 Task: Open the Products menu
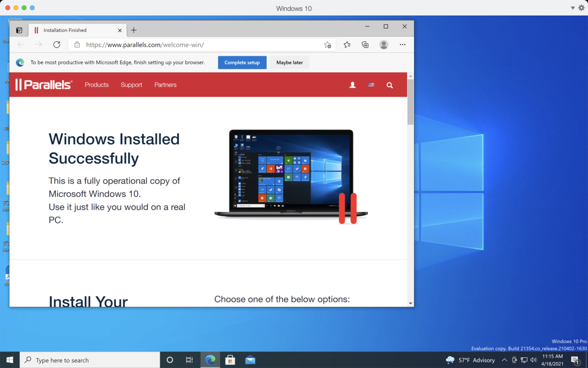click(x=97, y=85)
